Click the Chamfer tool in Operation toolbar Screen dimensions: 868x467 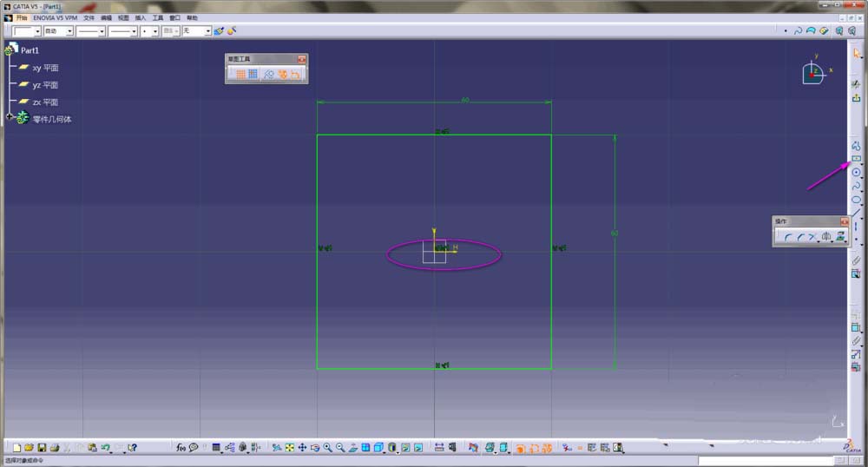pos(799,237)
